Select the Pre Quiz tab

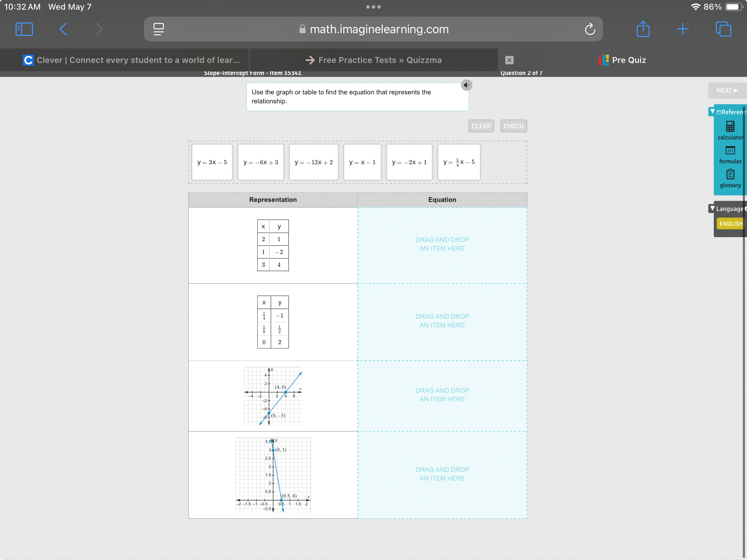[x=622, y=60]
